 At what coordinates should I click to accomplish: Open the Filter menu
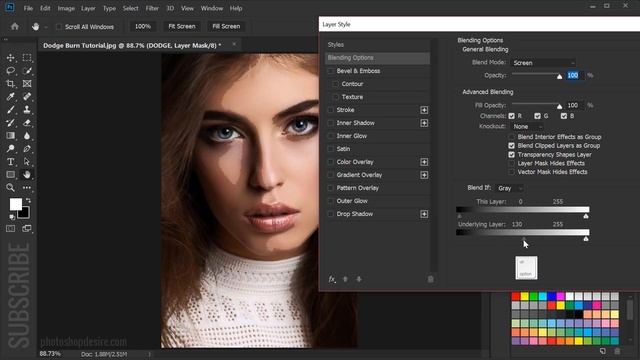tap(152, 8)
